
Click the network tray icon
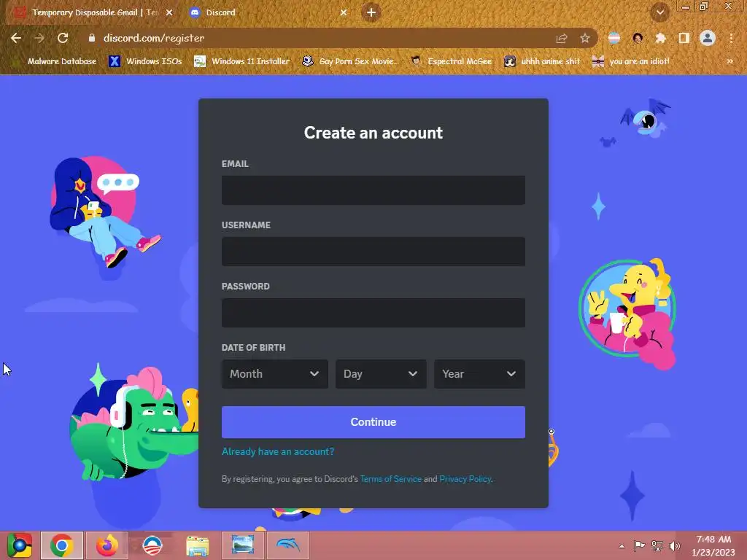click(657, 545)
